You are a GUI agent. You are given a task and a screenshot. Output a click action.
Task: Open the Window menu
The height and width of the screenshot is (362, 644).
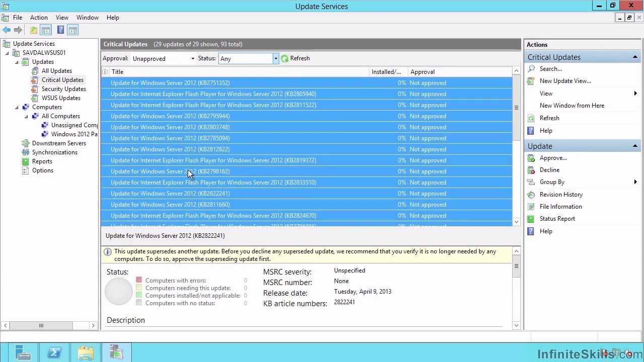click(88, 18)
